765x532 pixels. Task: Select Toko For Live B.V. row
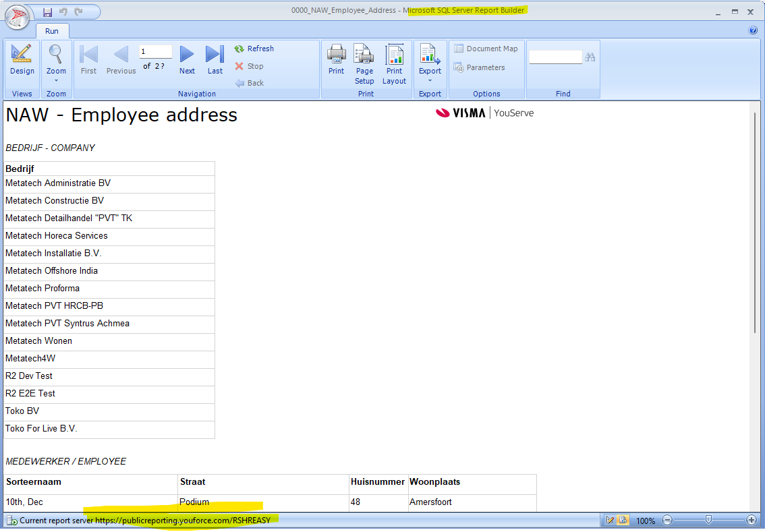pos(109,429)
